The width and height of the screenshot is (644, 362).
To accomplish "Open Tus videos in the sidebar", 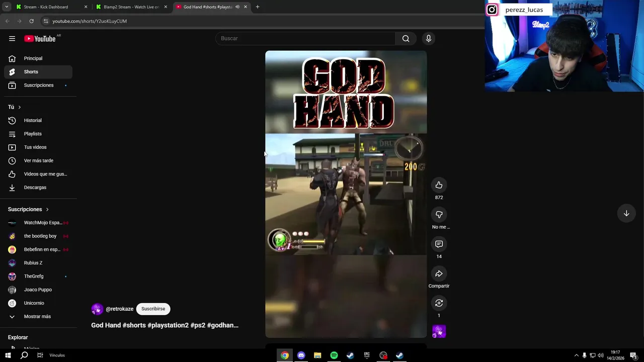I will (x=38, y=147).
